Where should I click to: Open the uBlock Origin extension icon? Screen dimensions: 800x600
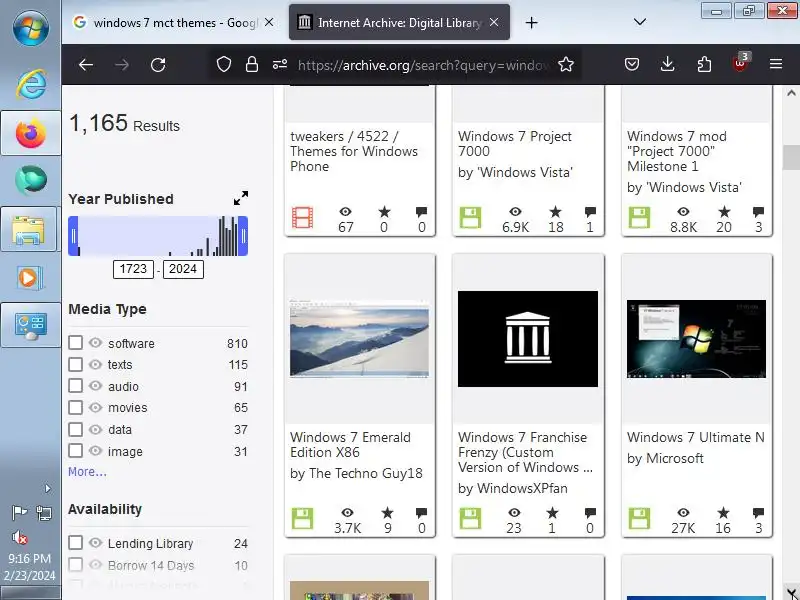coord(741,63)
